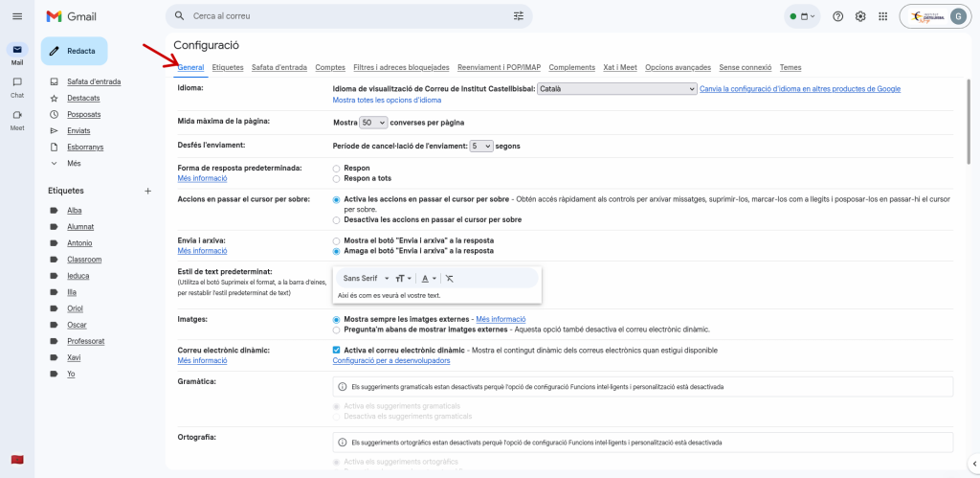Screen dimensions: 980x478
Task: Open the Meet icon in sidebar
Action: 17,115
